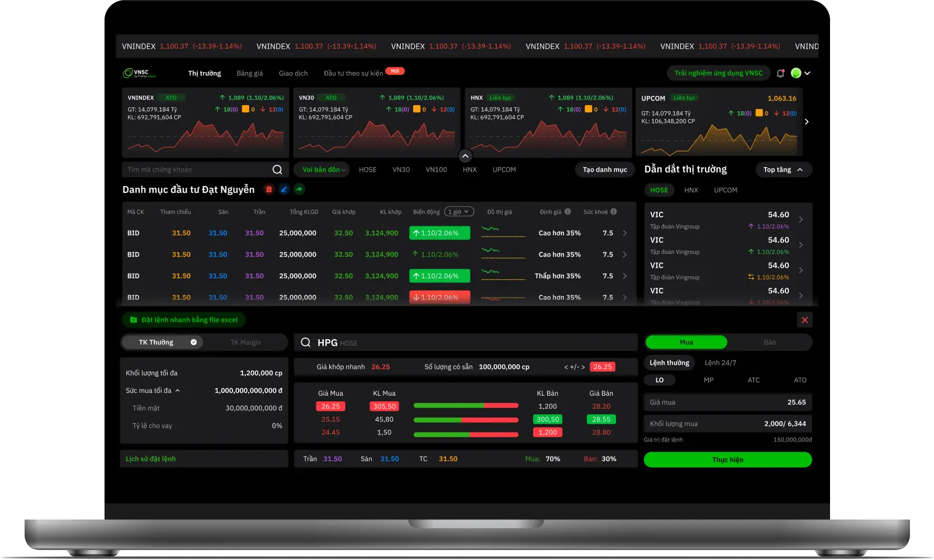Collapse the Sức mua tối đa section
Image resolution: width=934 pixels, height=560 pixels.
click(178, 391)
